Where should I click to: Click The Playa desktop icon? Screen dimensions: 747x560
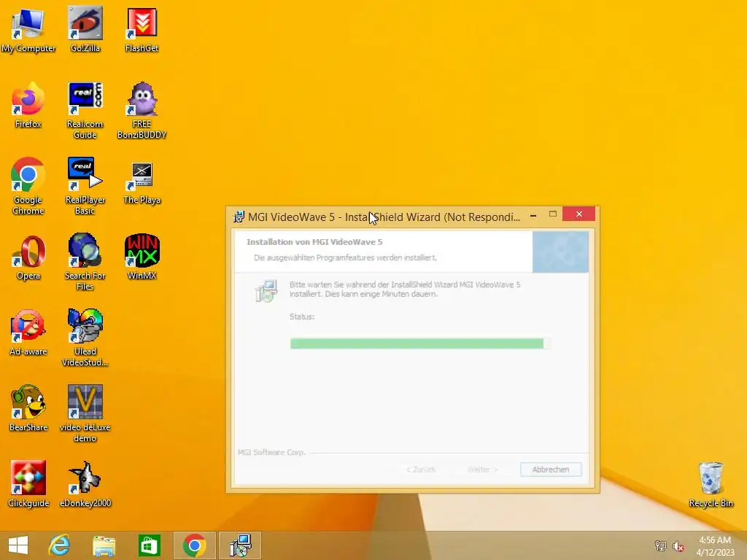click(142, 183)
